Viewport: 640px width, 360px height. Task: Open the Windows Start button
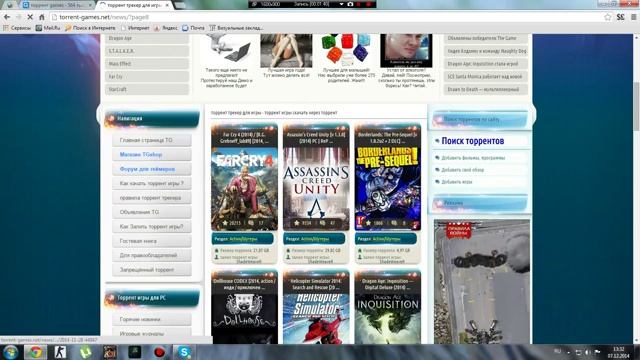pyautogui.click(x=10, y=352)
